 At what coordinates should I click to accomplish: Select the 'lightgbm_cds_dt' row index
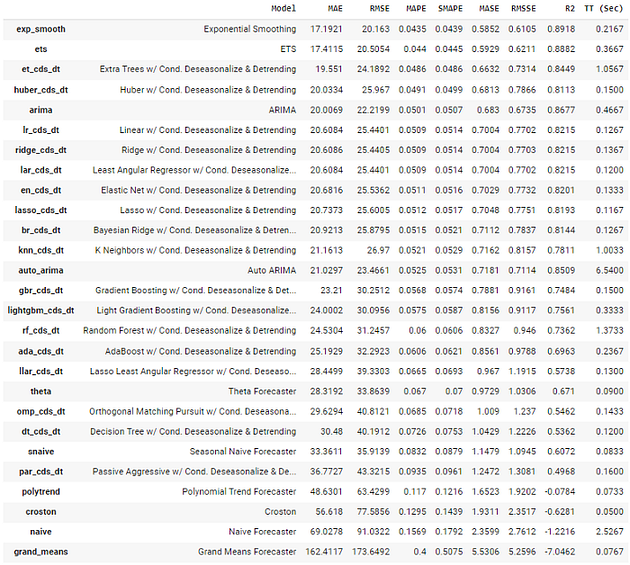[41, 311]
